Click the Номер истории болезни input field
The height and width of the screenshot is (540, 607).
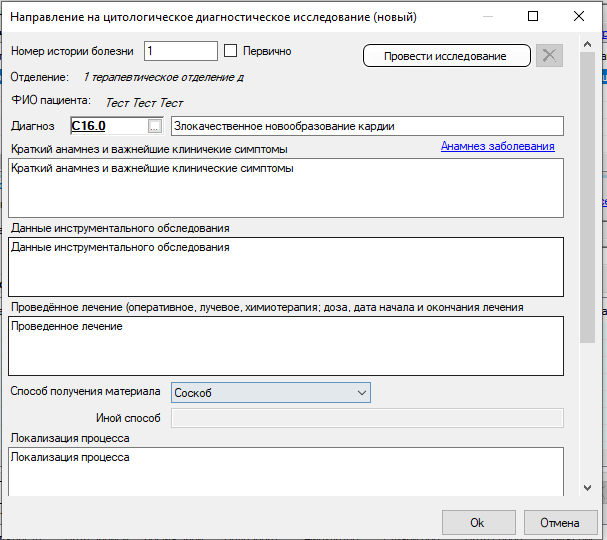[x=180, y=51]
